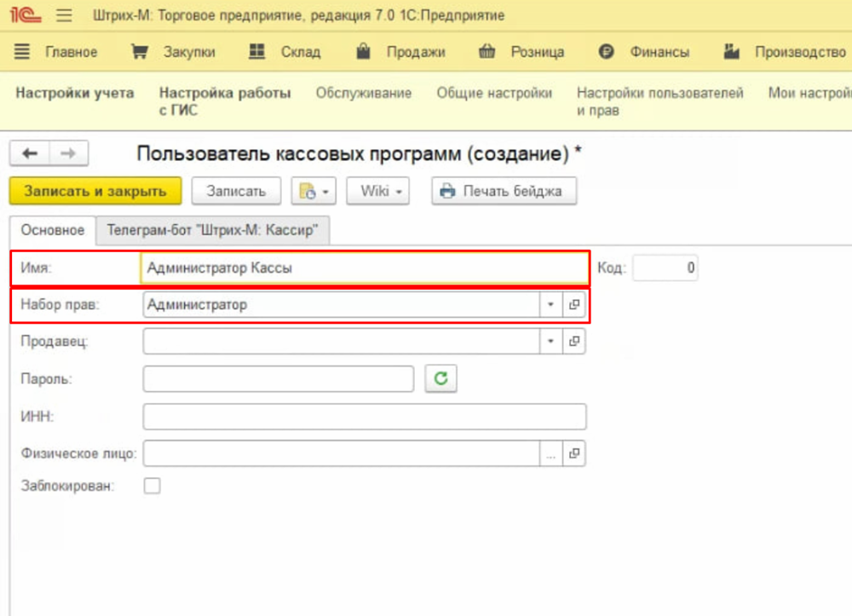Open the selected Набор прав item form
This screenshot has width=852, height=616.
pyautogui.click(x=574, y=304)
